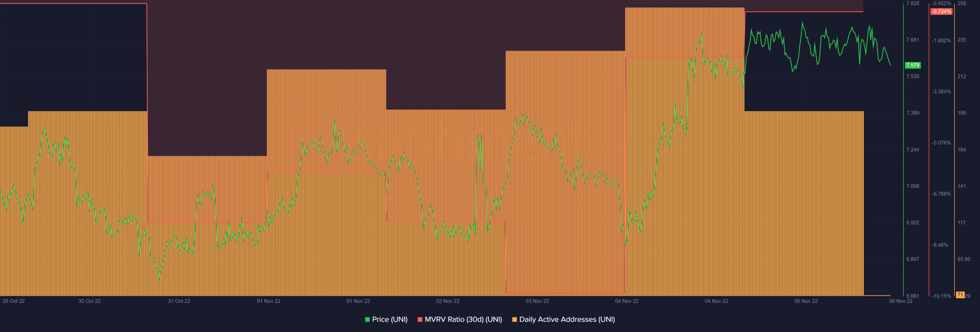The height and width of the screenshot is (332, 980).
Task: Select the 30 Oct 22 date label
Action: [90, 301]
